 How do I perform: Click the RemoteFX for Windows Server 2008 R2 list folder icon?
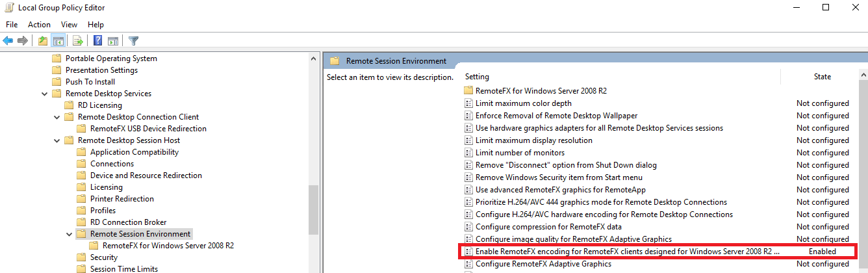click(468, 91)
